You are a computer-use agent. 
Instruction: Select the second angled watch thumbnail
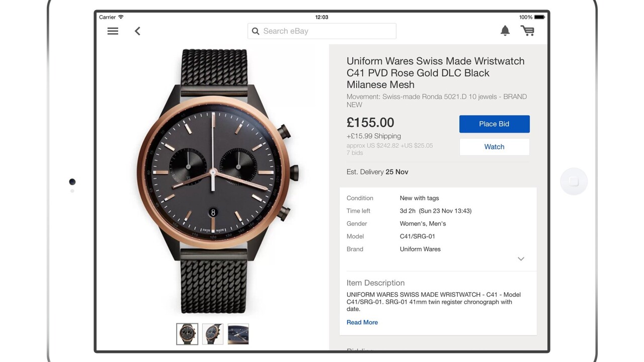(213, 334)
